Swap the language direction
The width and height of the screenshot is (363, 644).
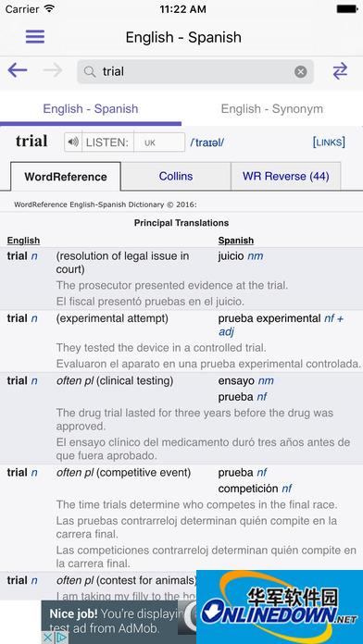(340, 71)
